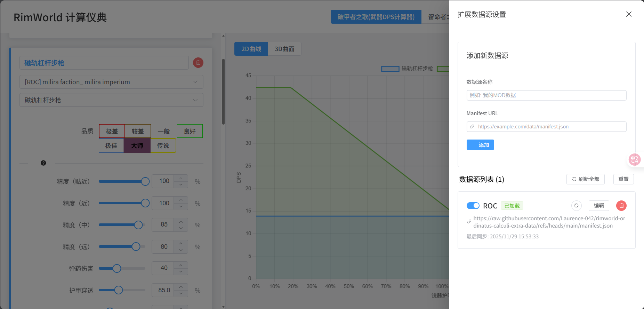
Task: Increase 精度（贴近） value with up arrow
Action: click(181, 178)
